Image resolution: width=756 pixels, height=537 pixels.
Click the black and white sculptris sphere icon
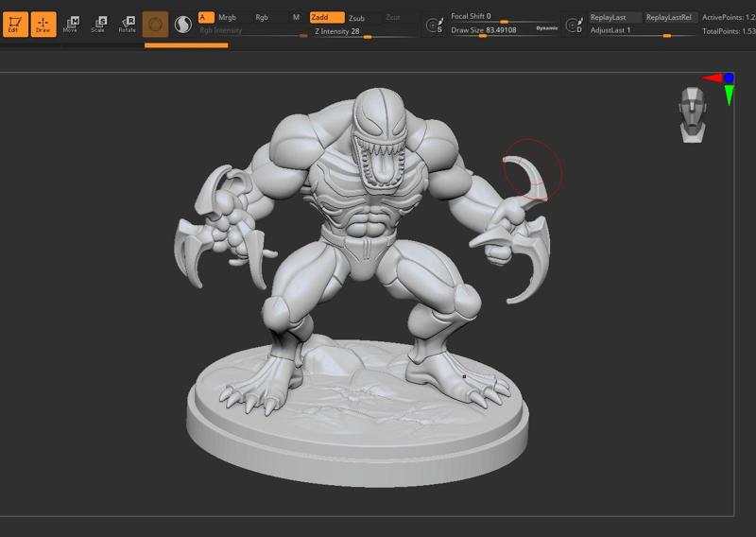pos(183,25)
